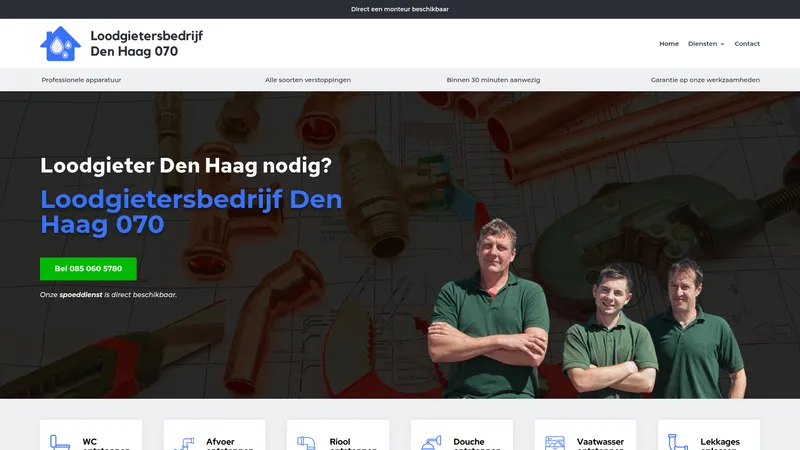
Task: Click the 'Alle soorten verstoppingen' text
Action: [x=308, y=80]
